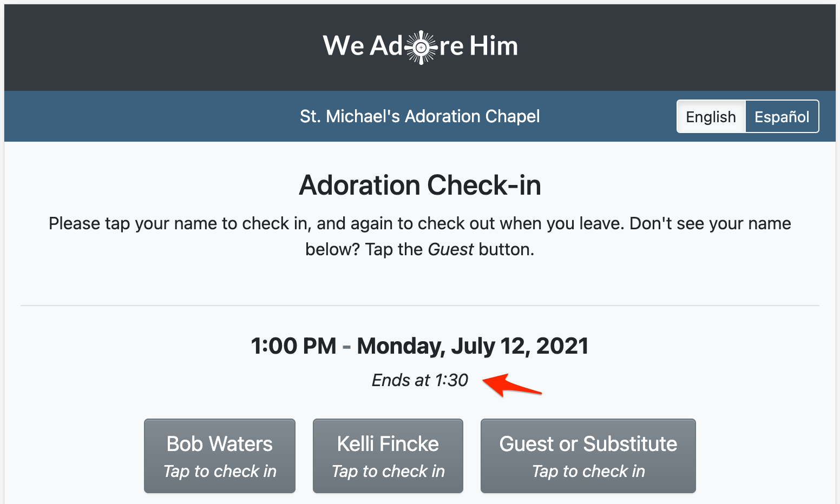The image size is (840, 504).
Task: Click the 'Don't see your name' sentence
Action: coord(710,223)
